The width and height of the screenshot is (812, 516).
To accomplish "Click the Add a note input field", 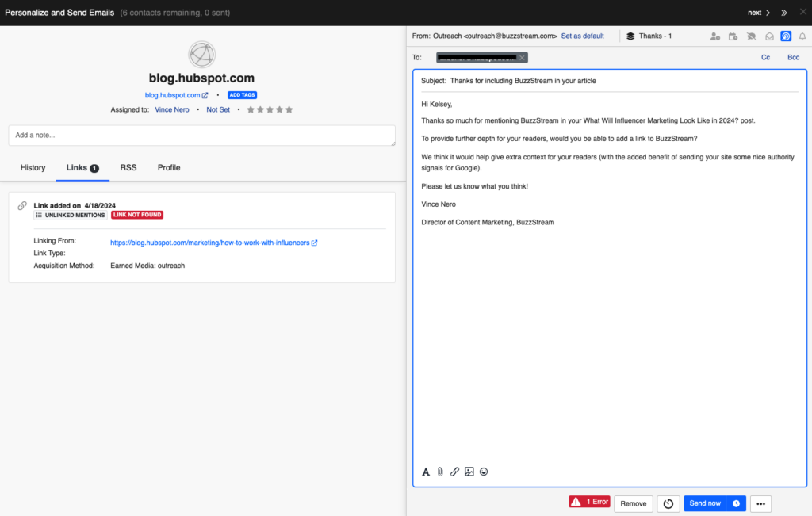I will tap(201, 135).
